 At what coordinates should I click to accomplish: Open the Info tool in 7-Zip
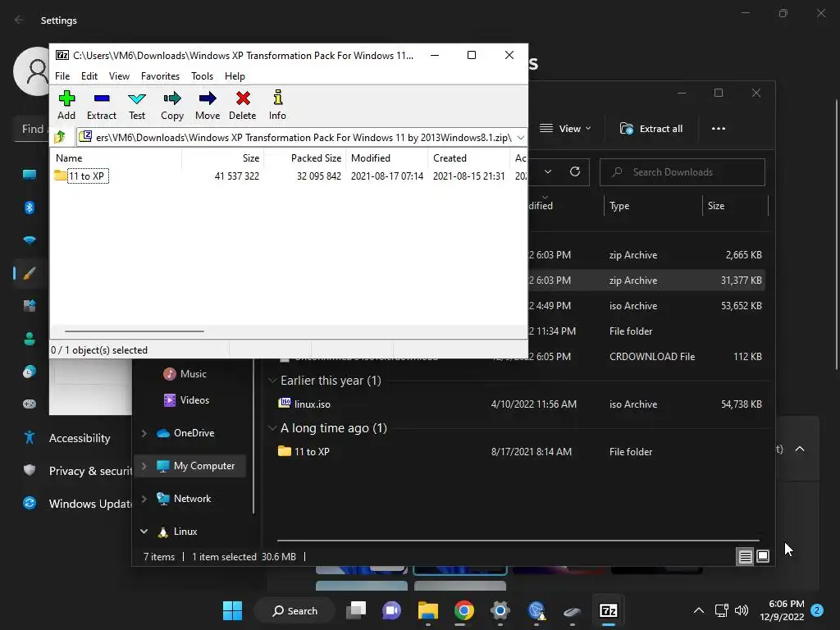point(277,105)
